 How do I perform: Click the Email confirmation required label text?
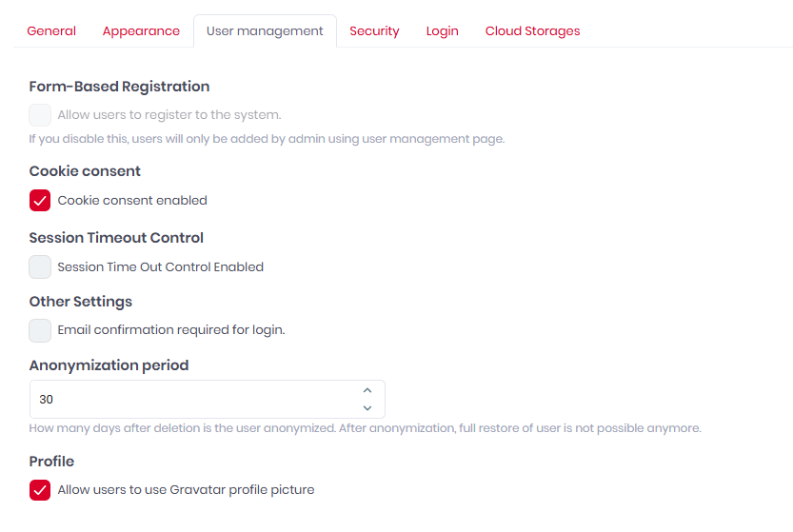[171, 330]
